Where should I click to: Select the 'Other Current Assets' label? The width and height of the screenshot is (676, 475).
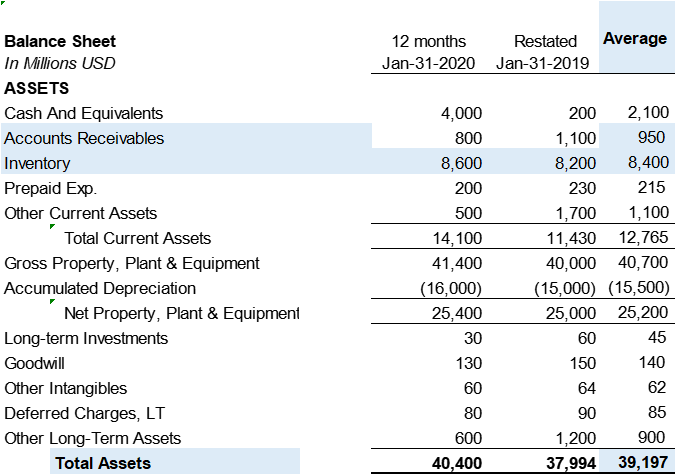(81, 213)
